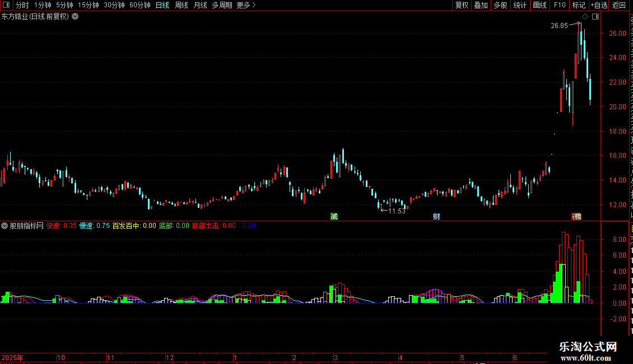Click the -2.00 indicator axis label

click(x=618, y=319)
